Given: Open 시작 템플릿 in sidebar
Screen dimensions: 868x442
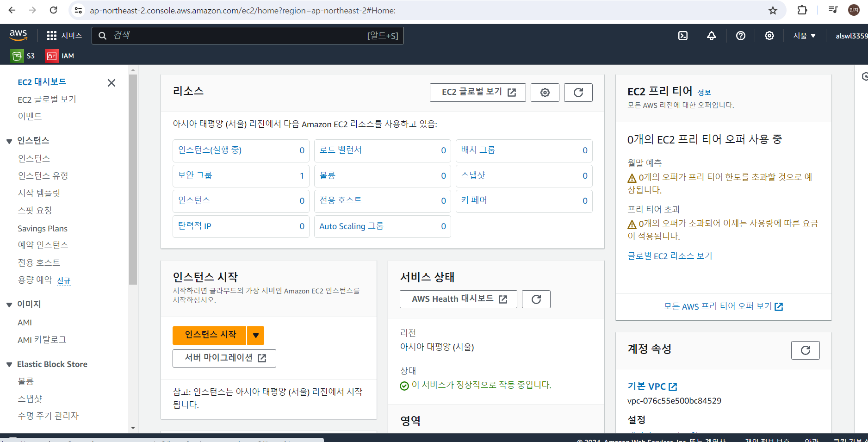Looking at the screenshot, I should coord(39,193).
